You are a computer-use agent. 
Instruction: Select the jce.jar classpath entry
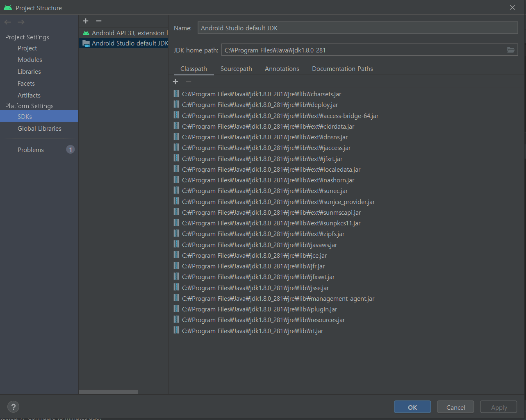[254, 255]
